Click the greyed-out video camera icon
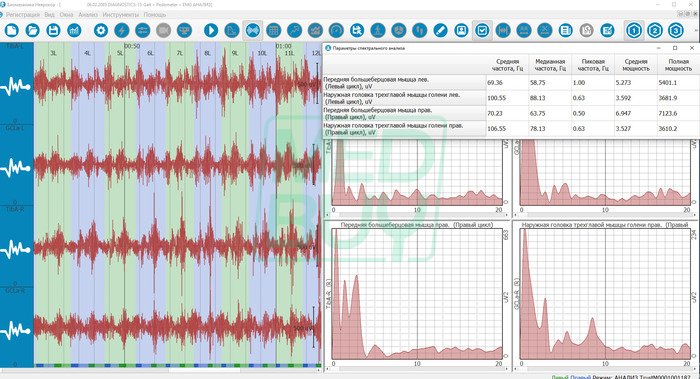The image size is (700, 379). (163, 30)
